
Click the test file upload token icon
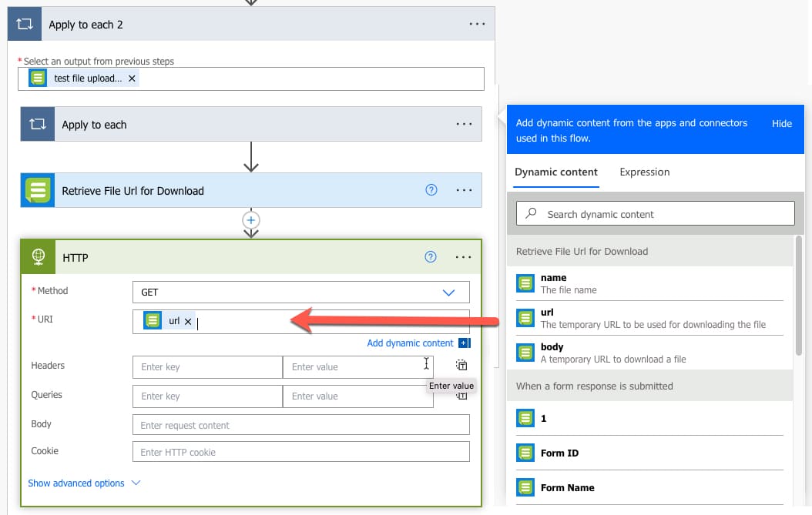(38, 79)
